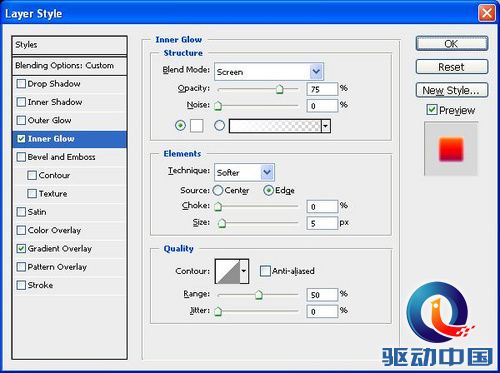Uncheck the Inner Glow checkbox
Screen dimensions: 500x373
[x=21, y=139]
